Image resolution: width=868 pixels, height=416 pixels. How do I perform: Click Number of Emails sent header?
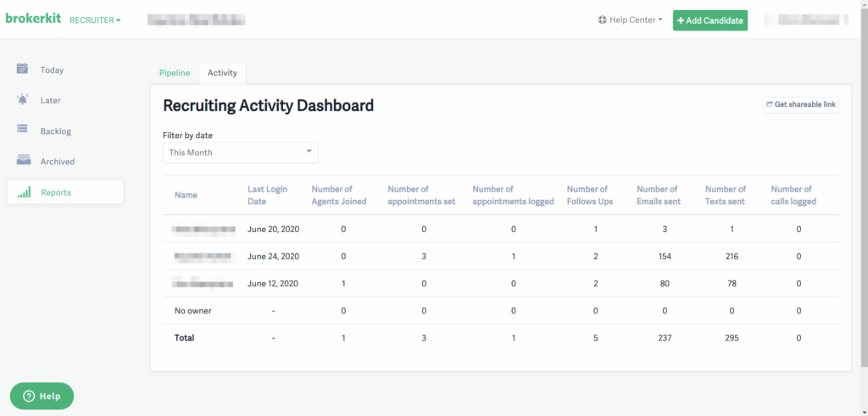[659, 195]
